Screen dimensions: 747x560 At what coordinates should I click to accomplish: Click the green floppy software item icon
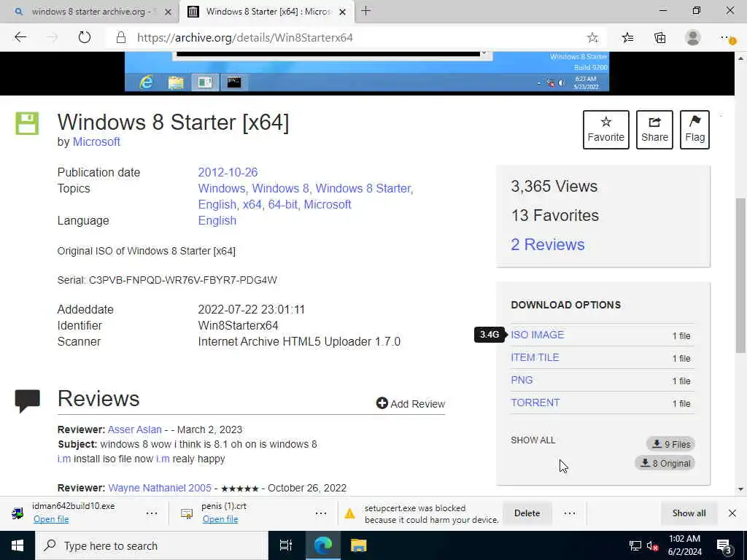point(27,123)
